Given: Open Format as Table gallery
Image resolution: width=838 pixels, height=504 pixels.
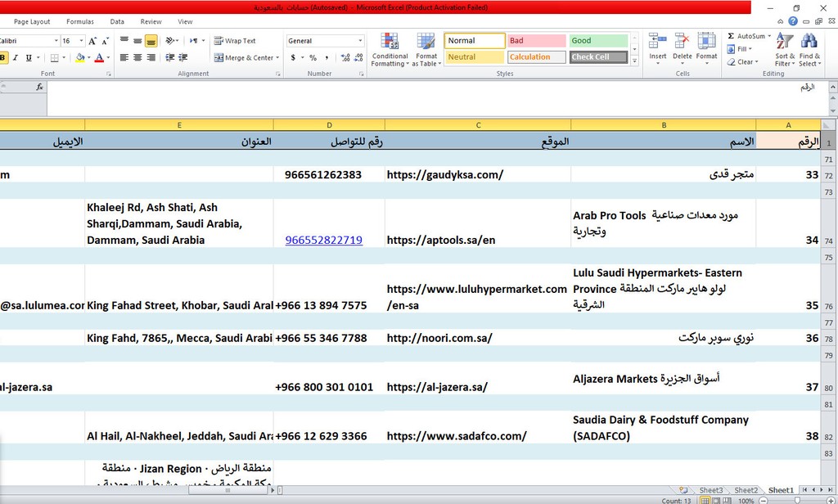Looking at the screenshot, I should [426, 50].
